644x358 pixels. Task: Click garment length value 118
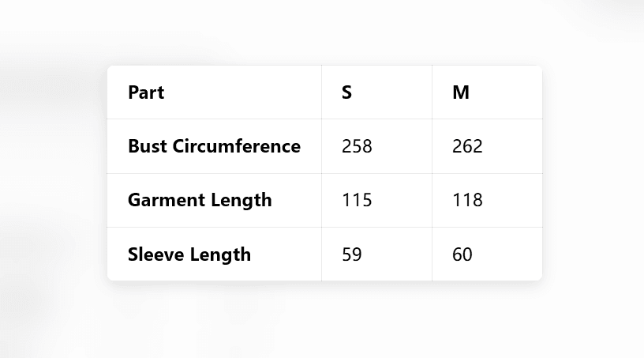coord(467,200)
